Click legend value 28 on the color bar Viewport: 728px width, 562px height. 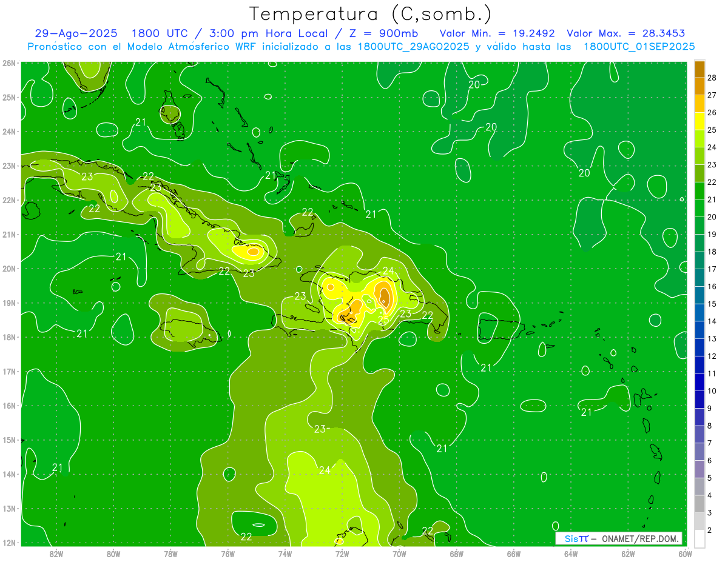point(712,78)
